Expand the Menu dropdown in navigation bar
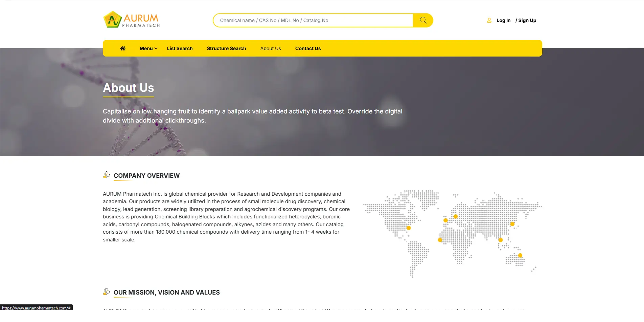The image size is (644, 322). pos(148,48)
